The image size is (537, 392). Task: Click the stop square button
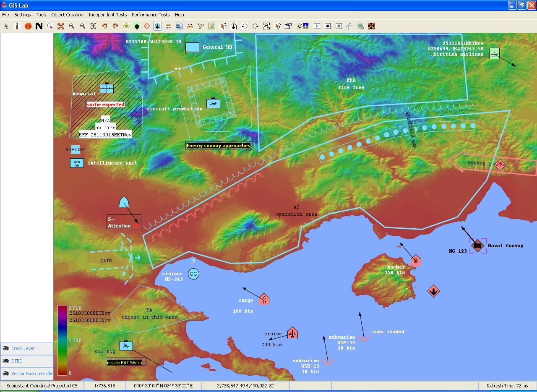pyautogui.click(x=339, y=26)
